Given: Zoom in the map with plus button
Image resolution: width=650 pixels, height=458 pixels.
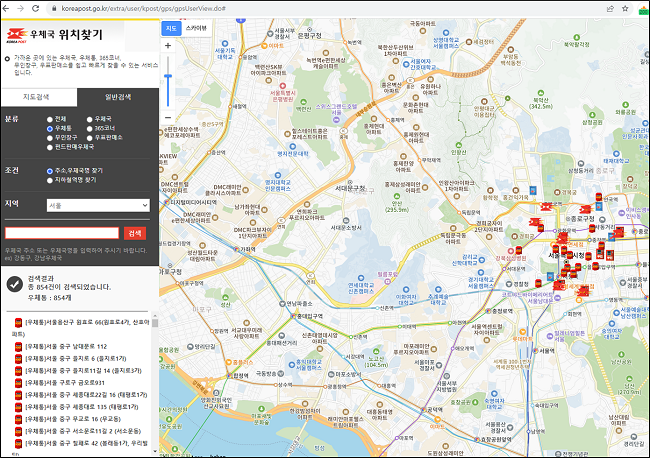Looking at the screenshot, I should point(168,46).
